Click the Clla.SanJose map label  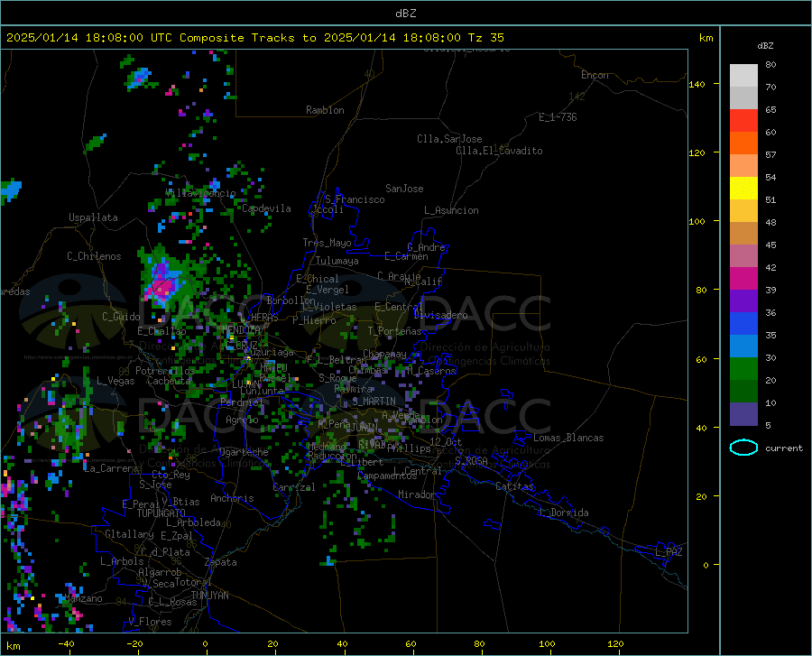pyautogui.click(x=449, y=139)
